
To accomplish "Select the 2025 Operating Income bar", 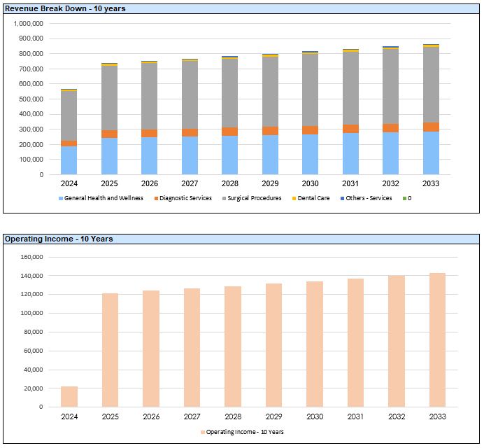I will pos(110,350).
